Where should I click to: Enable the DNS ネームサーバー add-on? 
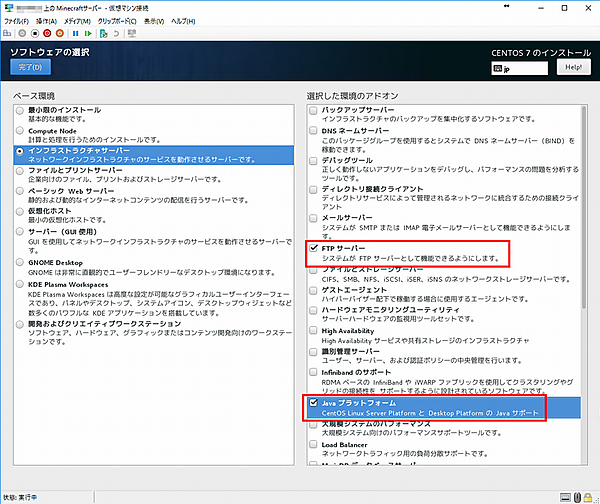(315, 131)
